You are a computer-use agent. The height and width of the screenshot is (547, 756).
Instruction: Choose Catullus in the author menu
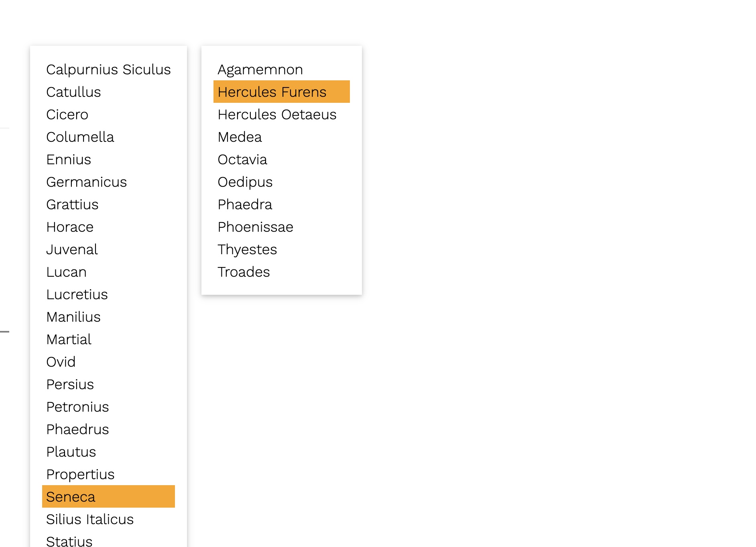pyautogui.click(x=73, y=92)
